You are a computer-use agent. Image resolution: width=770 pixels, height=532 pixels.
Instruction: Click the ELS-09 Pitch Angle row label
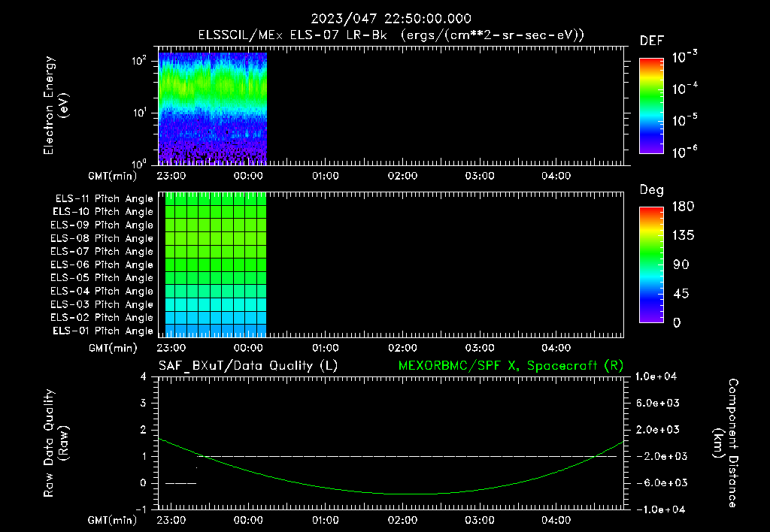[102, 225]
